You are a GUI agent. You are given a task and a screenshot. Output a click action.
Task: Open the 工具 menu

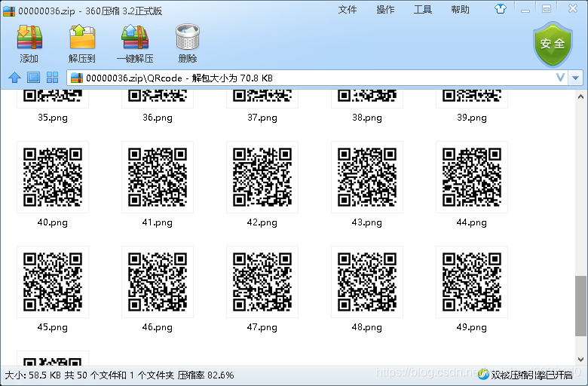tap(423, 9)
